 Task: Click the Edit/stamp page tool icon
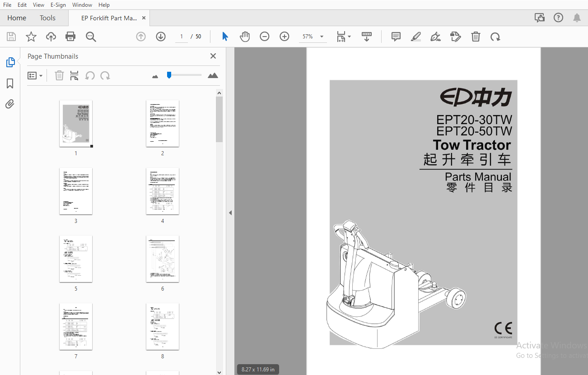[456, 37]
